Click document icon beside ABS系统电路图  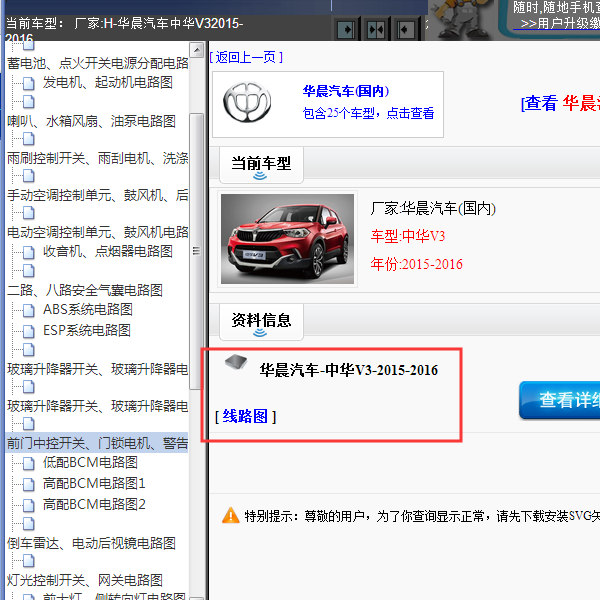(x=29, y=310)
